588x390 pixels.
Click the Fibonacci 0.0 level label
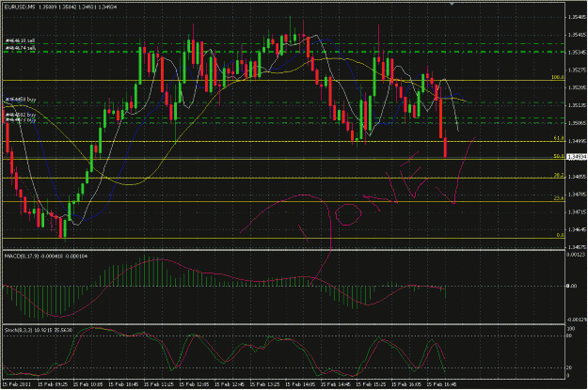[x=560, y=235]
